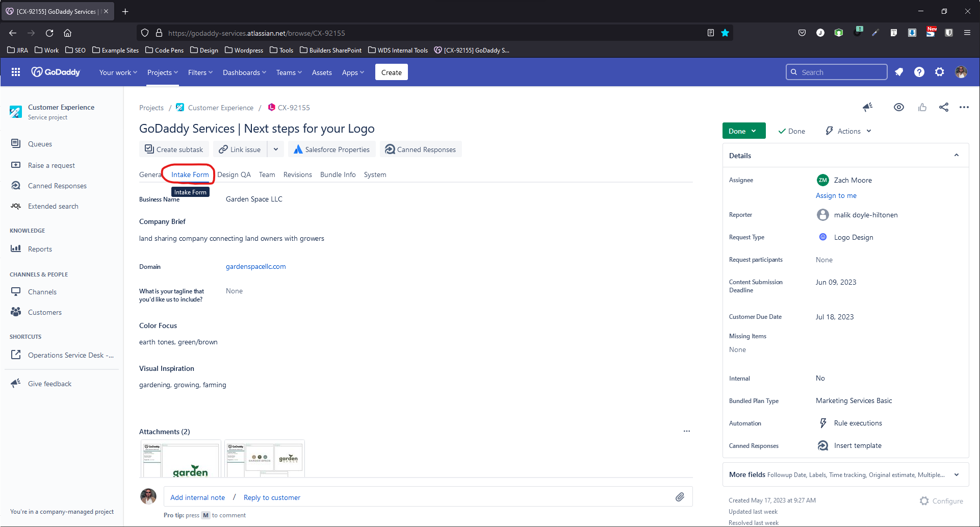980x527 pixels.
Task: Click the Canned Responses toolbar button
Action: (x=421, y=149)
